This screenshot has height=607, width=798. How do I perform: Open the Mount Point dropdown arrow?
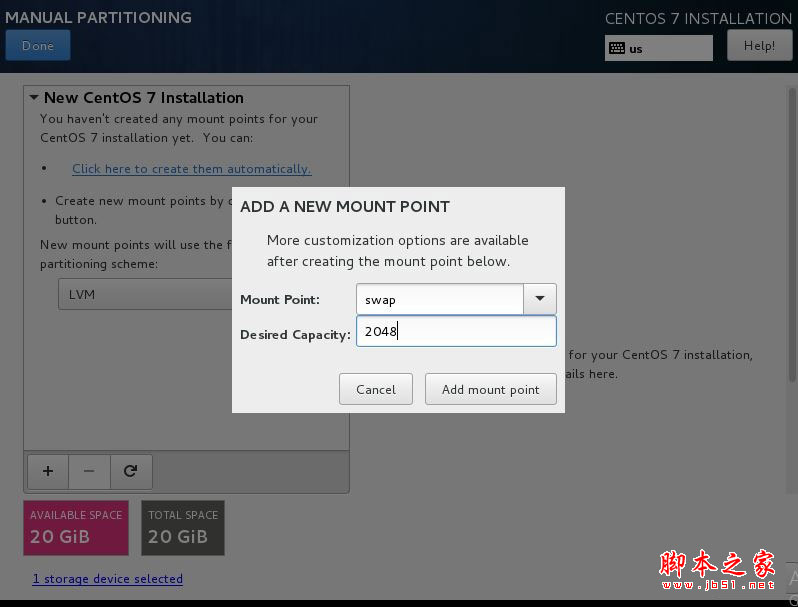(x=540, y=299)
